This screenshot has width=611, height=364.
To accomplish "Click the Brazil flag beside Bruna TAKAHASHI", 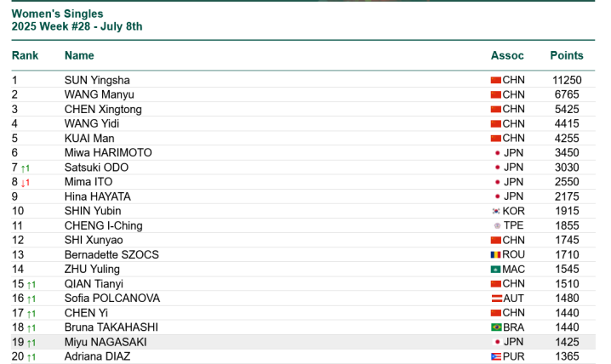I will coord(496,327).
